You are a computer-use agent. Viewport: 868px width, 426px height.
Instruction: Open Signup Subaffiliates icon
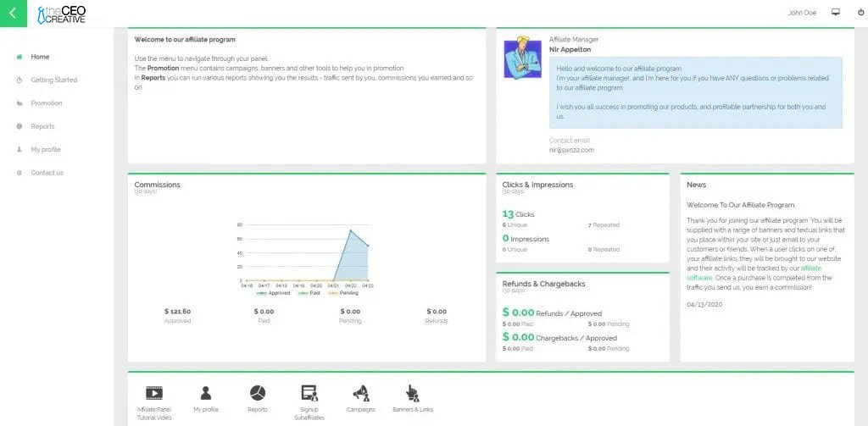pyautogui.click(x=309, y=393)
